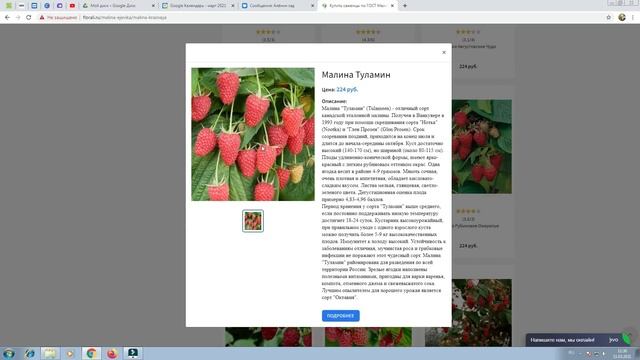This screenshot has height=360, width=640.
Task: Close the Сообщения tab
Action: tap(313, 6)
